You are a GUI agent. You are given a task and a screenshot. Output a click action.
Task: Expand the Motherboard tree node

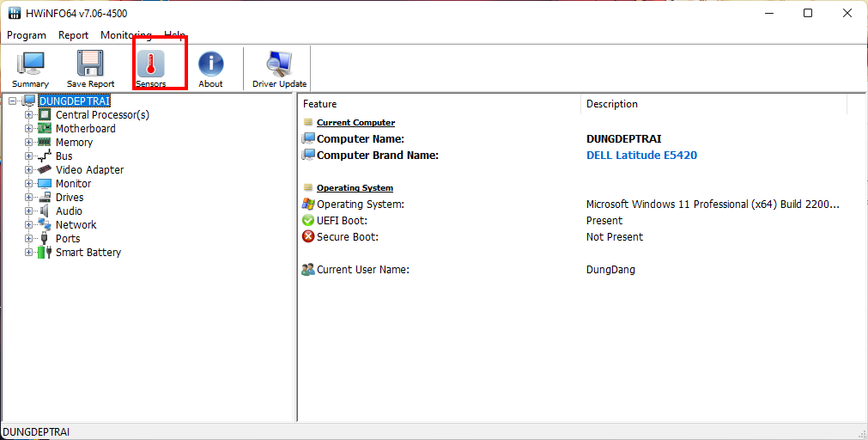tap(29, 129)
